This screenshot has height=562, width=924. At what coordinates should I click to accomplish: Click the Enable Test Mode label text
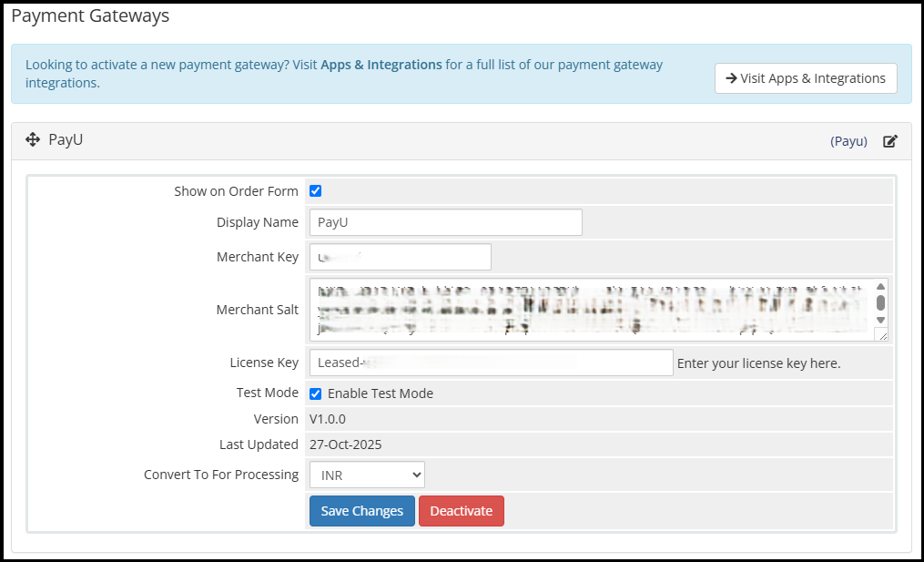[381, 393]
